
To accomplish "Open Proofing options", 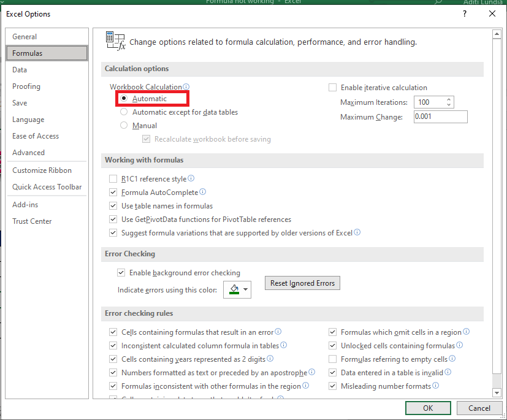I will pyautogui.click(x=47, y=86).
